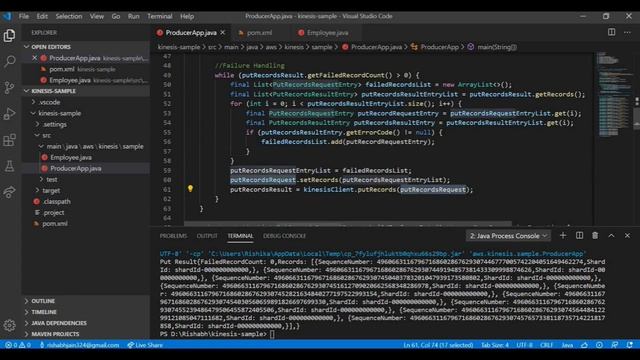The image size is (640, 360).
Task: Click the CRLF line ending indicator
Action: coord(546,345)
